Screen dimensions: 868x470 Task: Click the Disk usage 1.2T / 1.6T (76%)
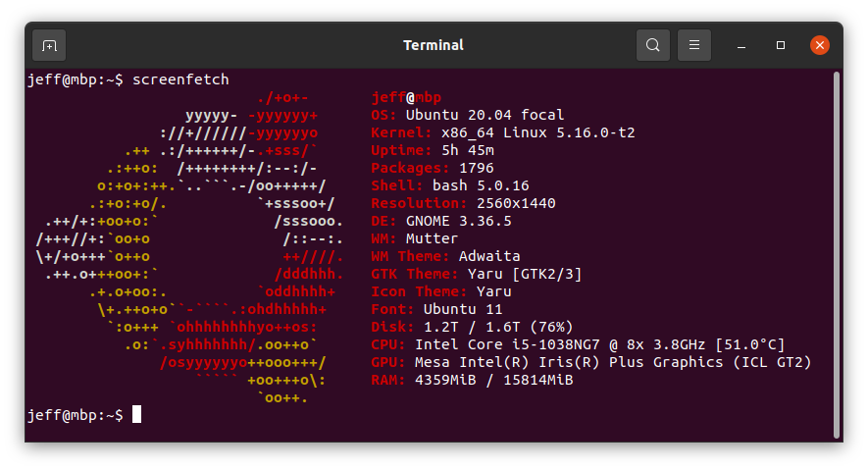(498, 327)
